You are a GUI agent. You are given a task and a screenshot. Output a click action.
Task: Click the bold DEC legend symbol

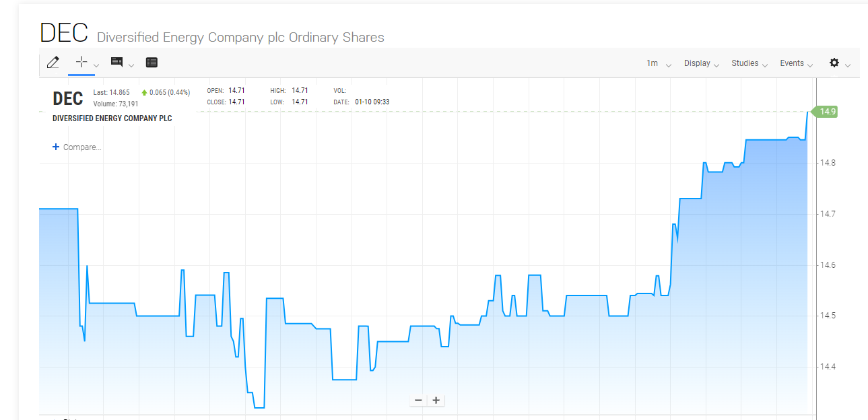click(x=68, y=98)
